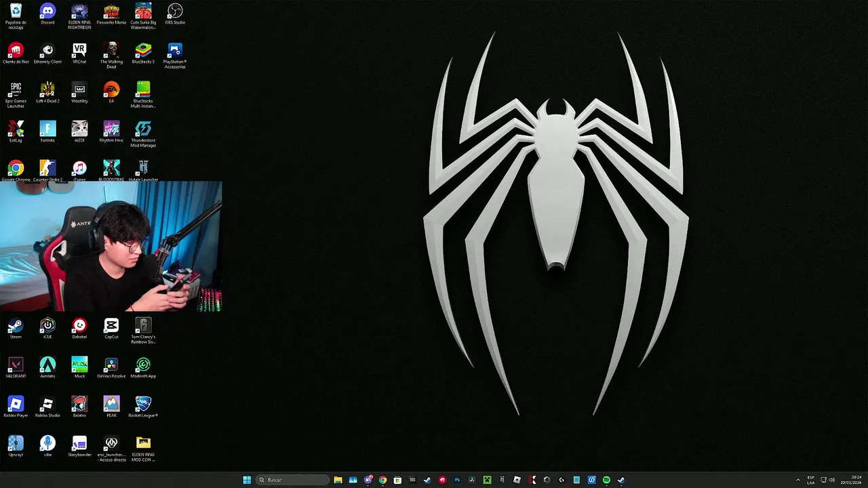Image resolution: width=868 pixels, height=488 pixels.
Task: Open File Explorer from the taskbar
Action: tap(338, 480)
